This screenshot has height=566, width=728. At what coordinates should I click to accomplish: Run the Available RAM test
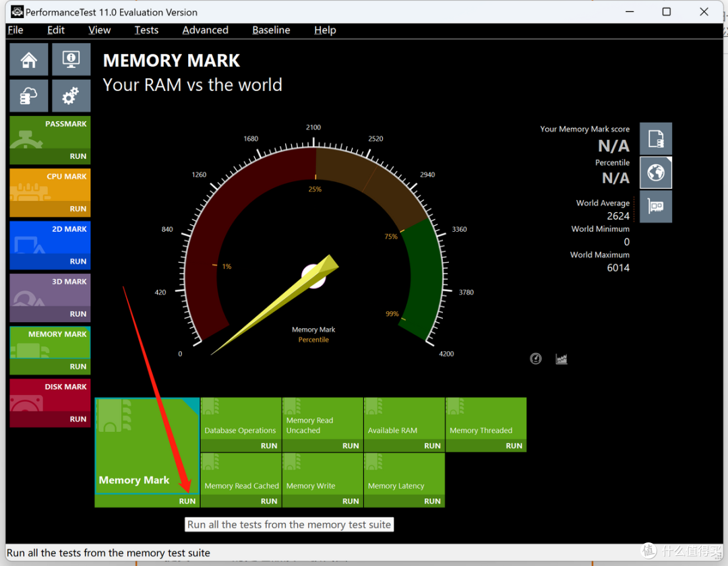tap(432, 446)
